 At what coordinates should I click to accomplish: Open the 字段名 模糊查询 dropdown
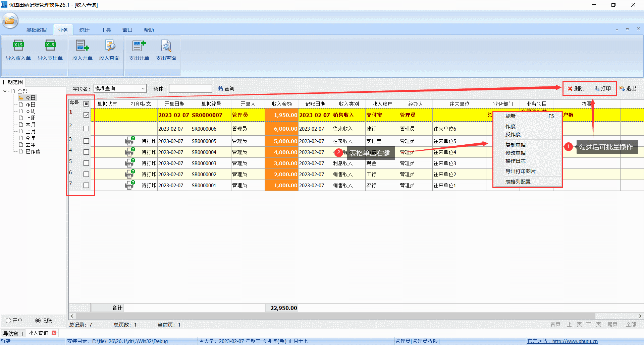point(143,88)
